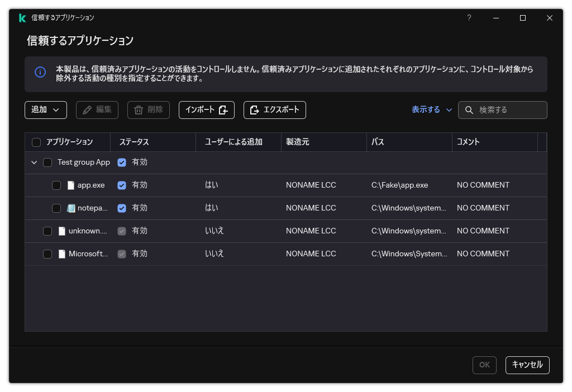Collapse the Test group App entry
The width and height of the screenshot is (572, 392).
tap(34, 162)
